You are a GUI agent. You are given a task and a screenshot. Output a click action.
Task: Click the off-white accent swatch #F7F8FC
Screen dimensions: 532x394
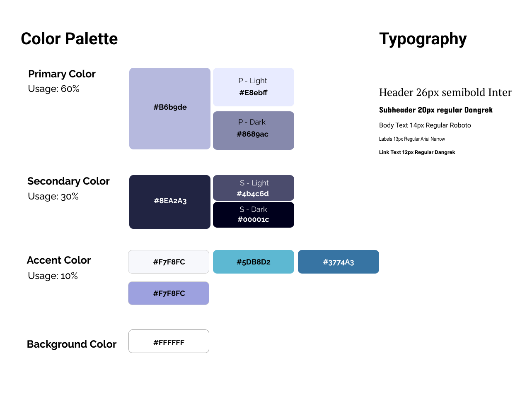[169, 262]
